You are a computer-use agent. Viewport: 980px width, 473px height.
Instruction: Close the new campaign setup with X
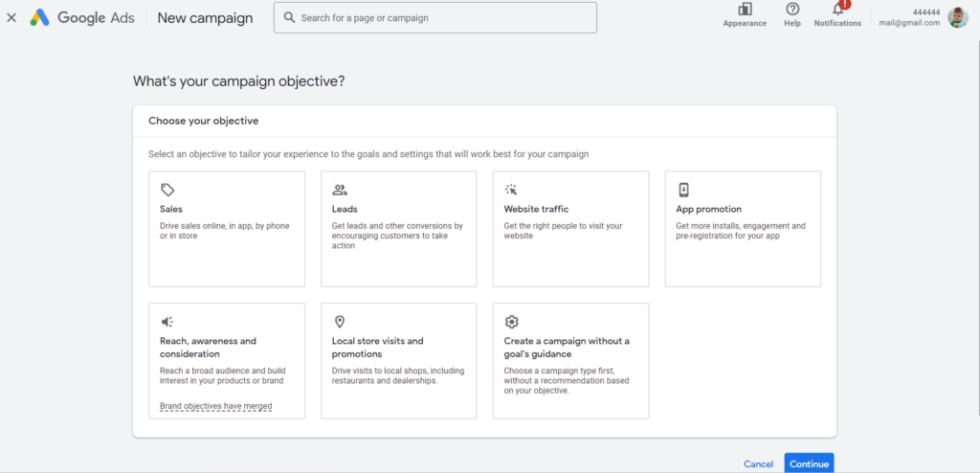(x=11, y=17)
